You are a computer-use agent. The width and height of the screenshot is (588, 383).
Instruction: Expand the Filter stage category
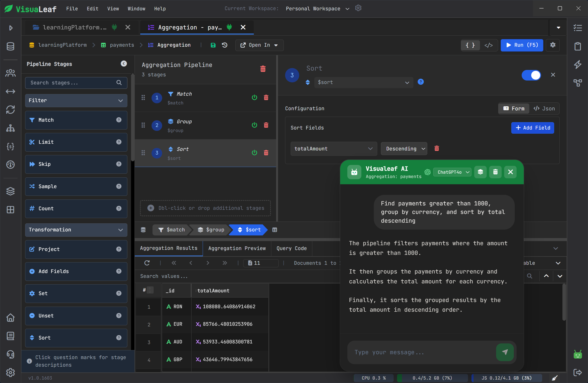(76, 101)
